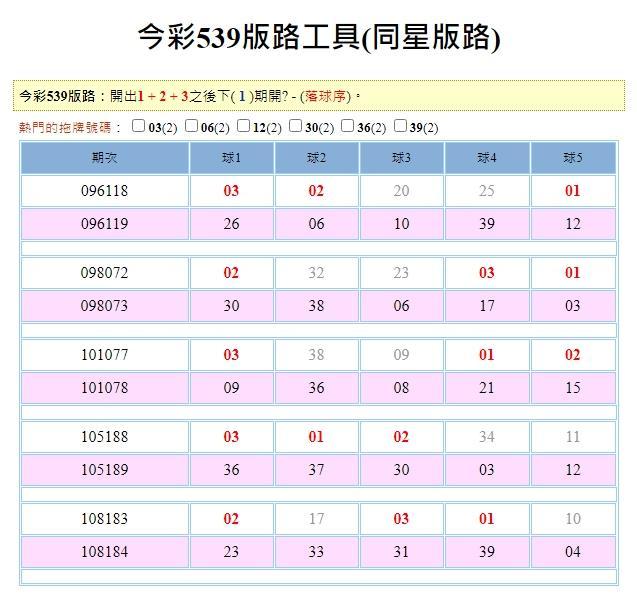The width and height of the screenshot is (637, 596).
Task: Click the 球5 column header
Action: tap(573, 158)
